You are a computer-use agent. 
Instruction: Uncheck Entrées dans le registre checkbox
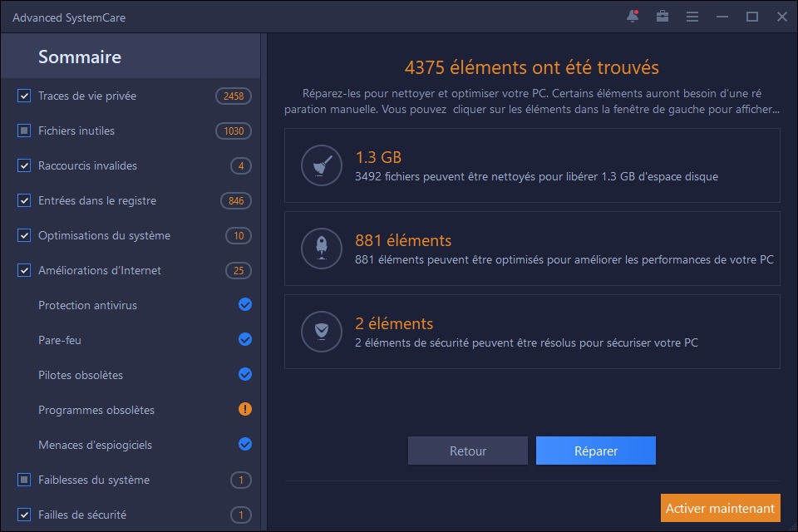point(24,200)
